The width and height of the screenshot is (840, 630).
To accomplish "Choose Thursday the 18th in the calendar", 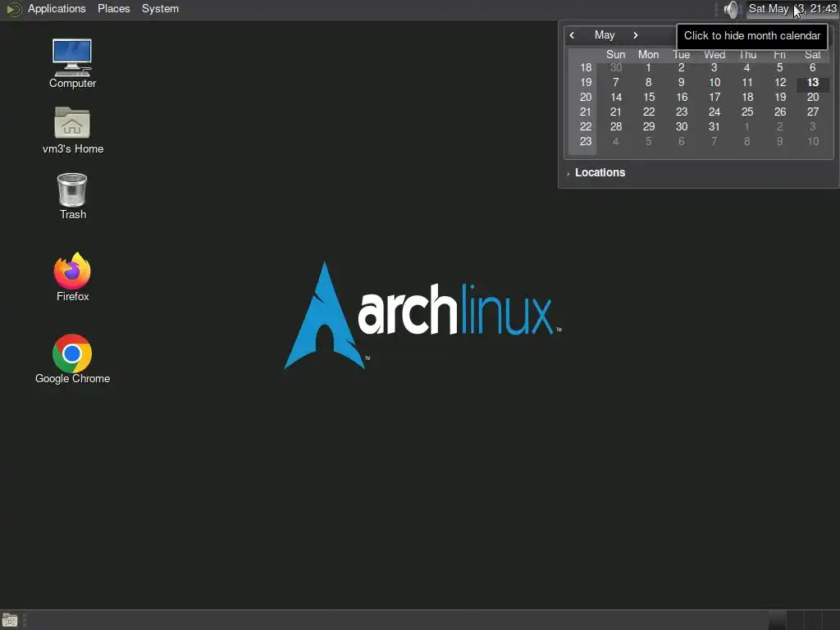I will 746,97.
